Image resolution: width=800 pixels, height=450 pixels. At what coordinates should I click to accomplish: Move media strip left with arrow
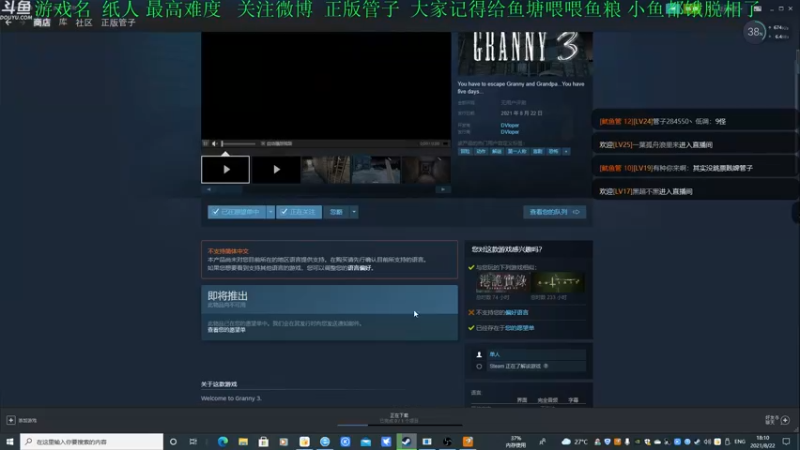coord(209,189)
